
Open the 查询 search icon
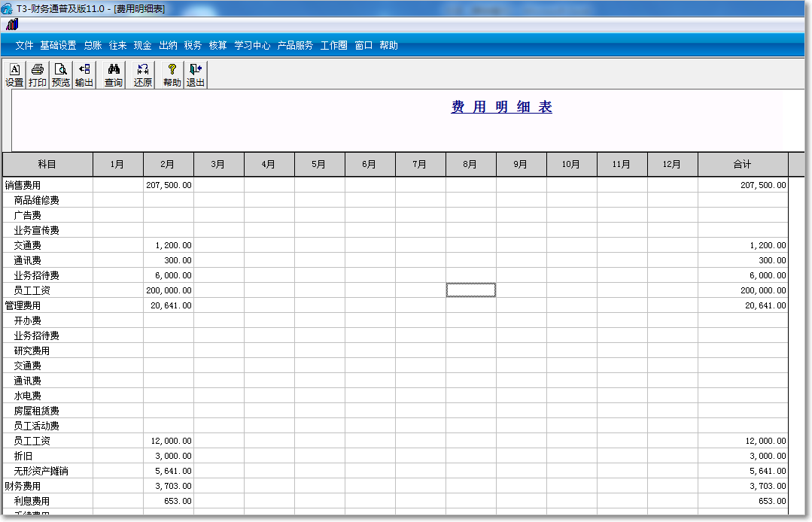(112, 74)
